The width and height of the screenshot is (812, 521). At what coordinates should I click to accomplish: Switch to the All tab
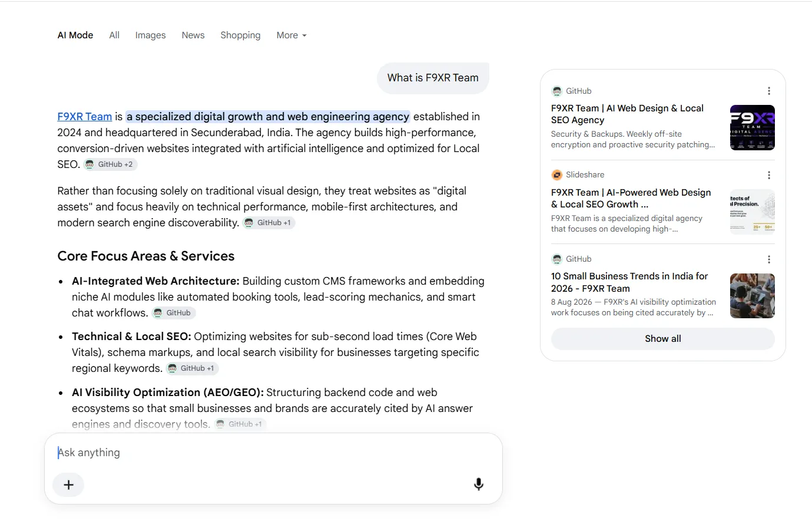point(114,35)
